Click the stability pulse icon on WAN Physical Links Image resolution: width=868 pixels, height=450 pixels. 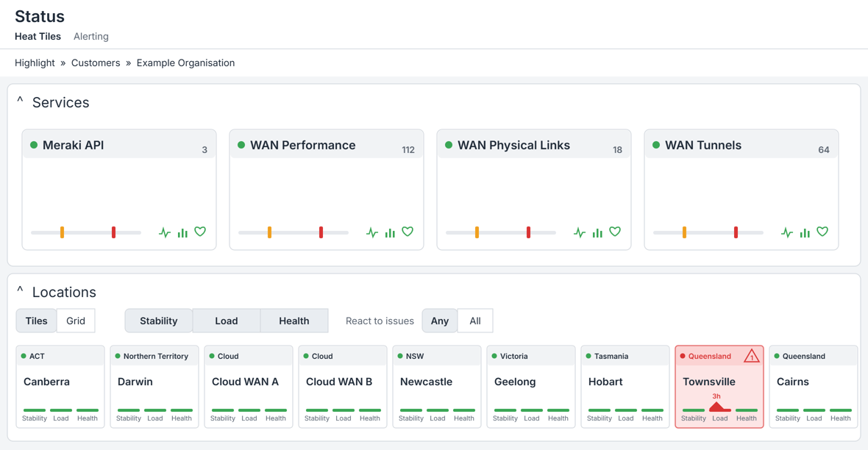pos(580,232)
